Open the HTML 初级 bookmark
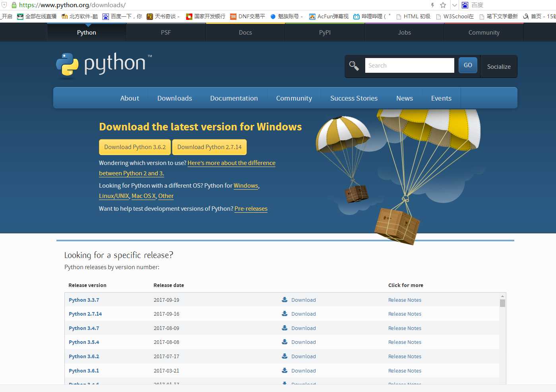This screenshot has width=556, height=392. click(x=413, y=16)
